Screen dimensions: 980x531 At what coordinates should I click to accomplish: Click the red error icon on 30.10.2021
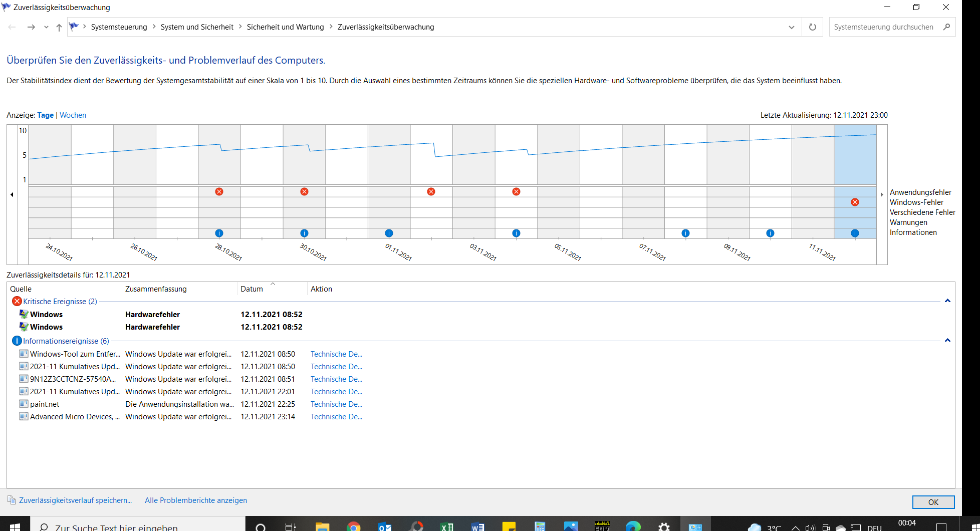coord(304,192)
